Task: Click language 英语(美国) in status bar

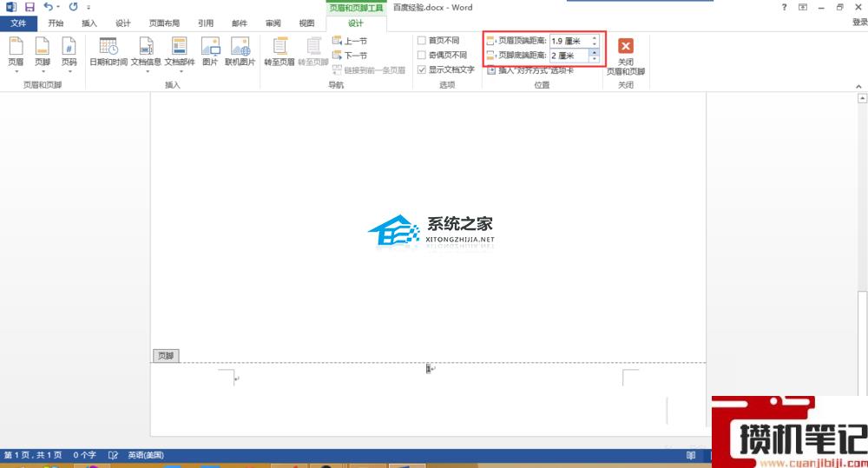Action: (146, 455)
